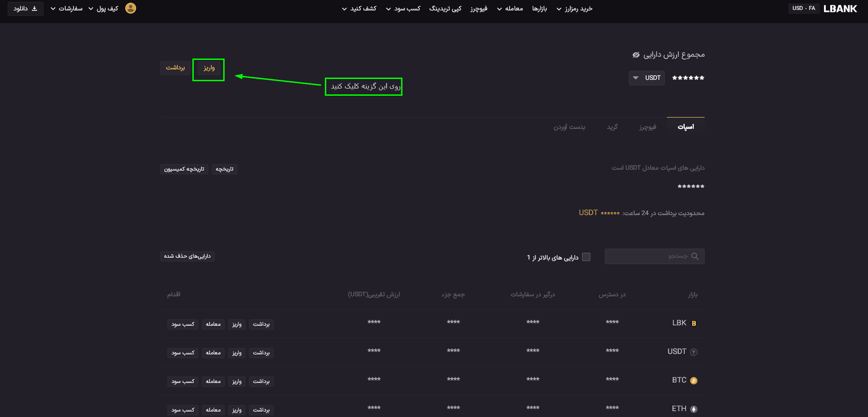The height and width of the screenshot is (417, 868).
Task: Click the BTC coin icon
Action: click(694, 380)
